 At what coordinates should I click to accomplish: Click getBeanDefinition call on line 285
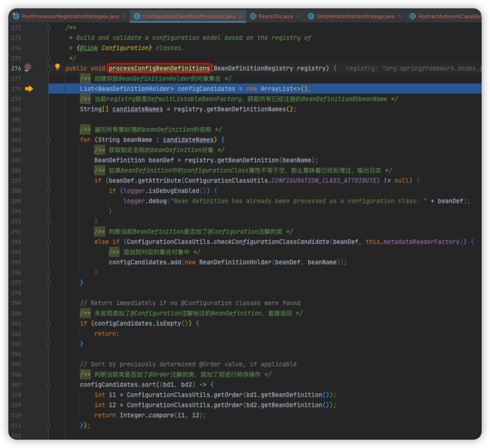point(248,160)
